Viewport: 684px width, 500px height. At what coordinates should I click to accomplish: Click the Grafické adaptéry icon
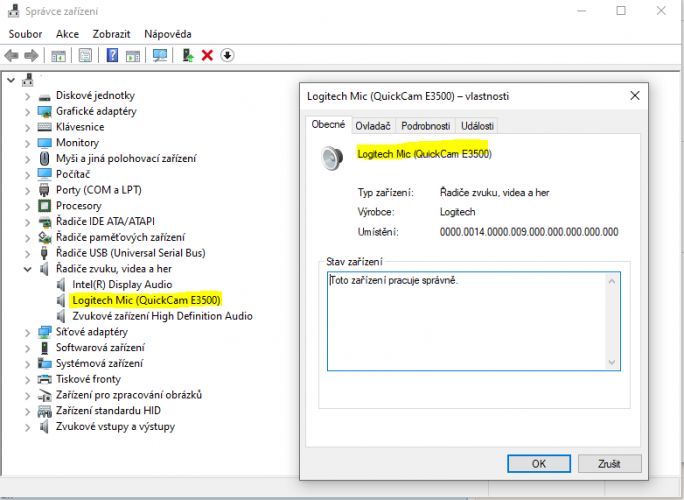coord(44,112)
